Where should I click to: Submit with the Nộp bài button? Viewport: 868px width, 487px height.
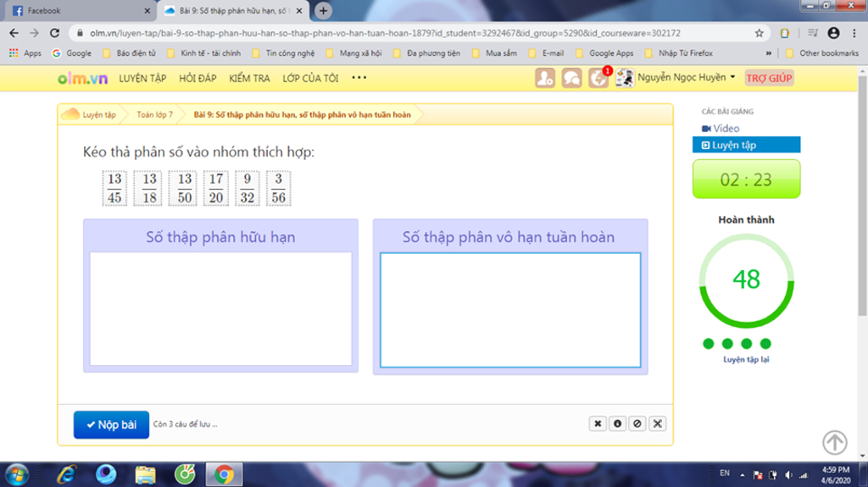[111, 424]
